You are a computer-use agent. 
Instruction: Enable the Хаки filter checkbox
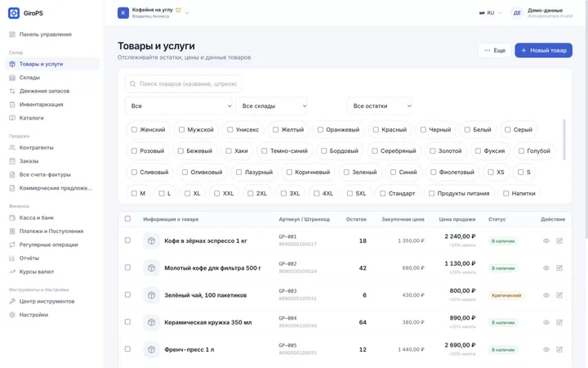229,151
